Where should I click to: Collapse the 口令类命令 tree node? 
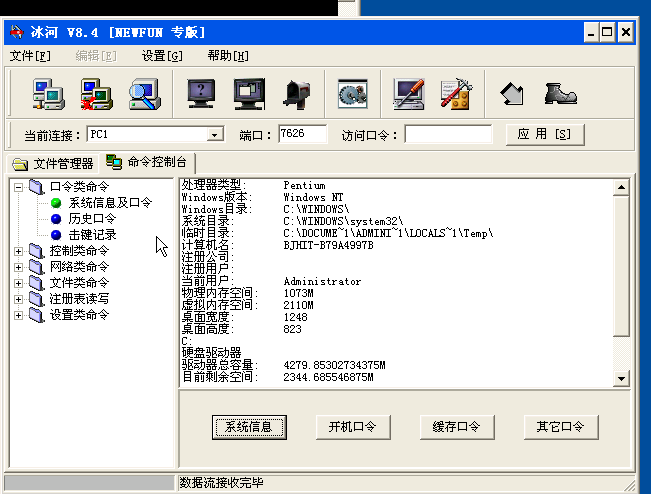pyautogui.click(x=18, y=187)
